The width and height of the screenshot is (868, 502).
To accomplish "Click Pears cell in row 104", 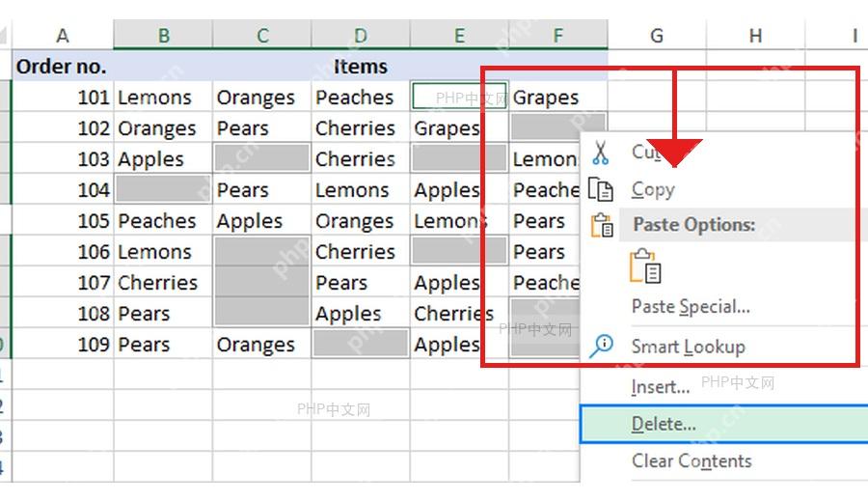I will click(x=262, y=190).
